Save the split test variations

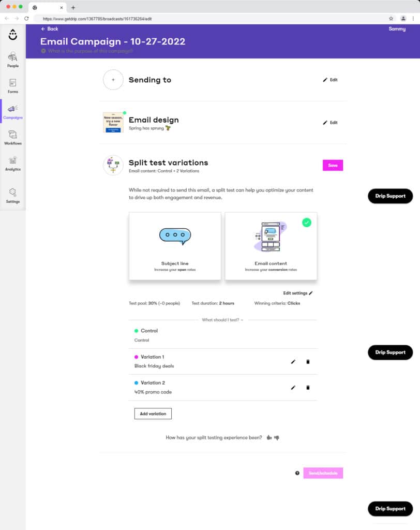coord(333,164)
